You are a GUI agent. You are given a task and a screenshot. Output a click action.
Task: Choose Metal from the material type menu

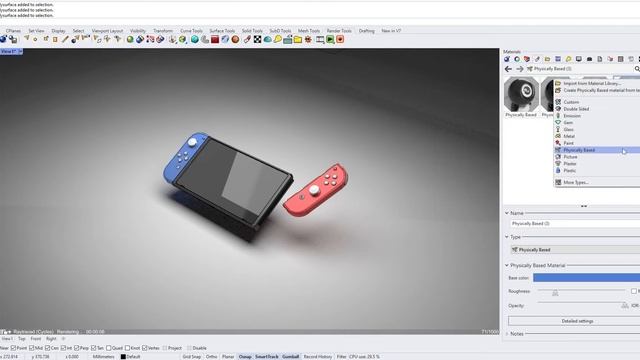(x=597, y=136)
